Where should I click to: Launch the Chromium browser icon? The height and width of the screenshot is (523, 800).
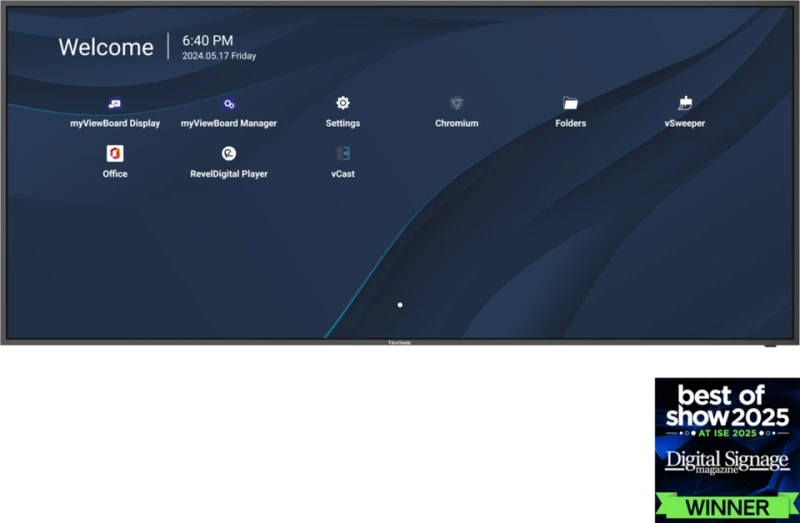(457, 104)
